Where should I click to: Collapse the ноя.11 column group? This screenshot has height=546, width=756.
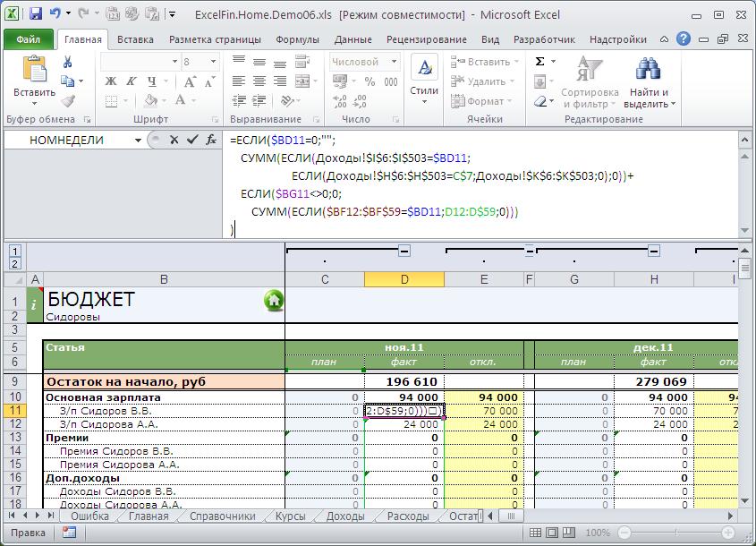tap(404, 251)
